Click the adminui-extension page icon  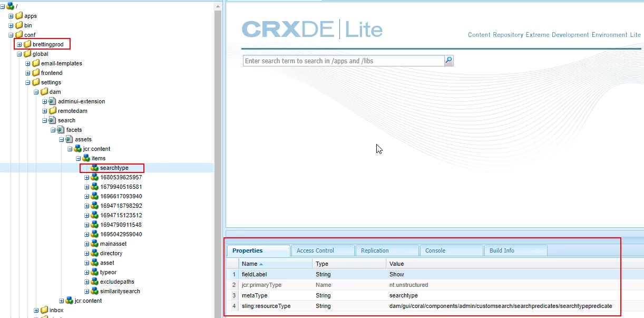(x=53, y=101)
